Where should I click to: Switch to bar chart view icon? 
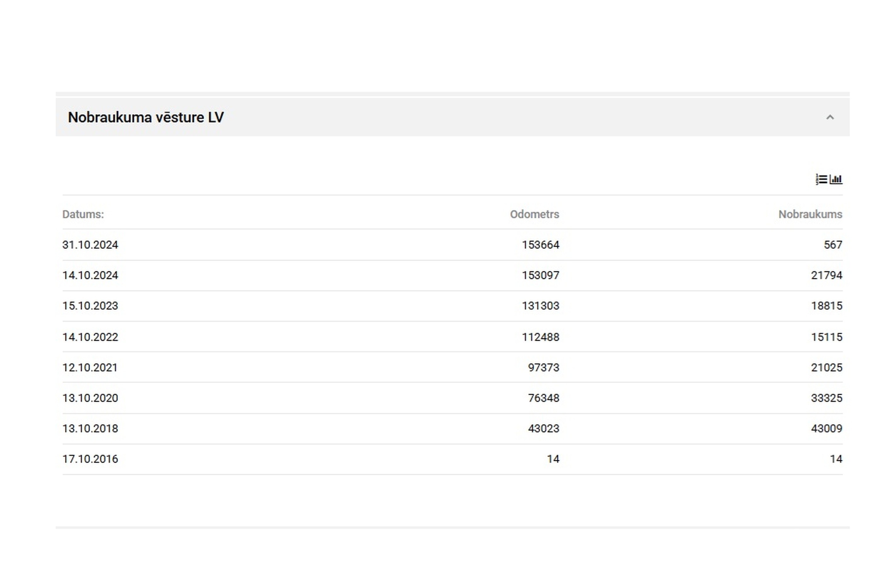click(836, 179)
